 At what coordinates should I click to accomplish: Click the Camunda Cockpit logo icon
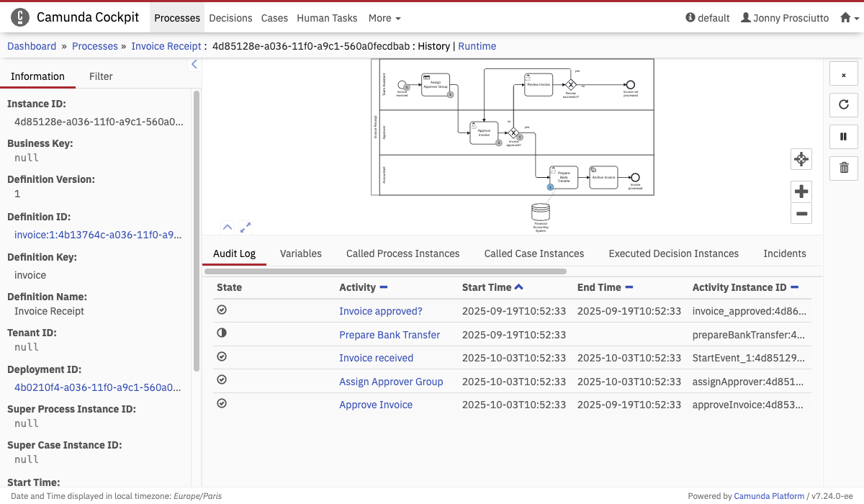coord(21,17)
